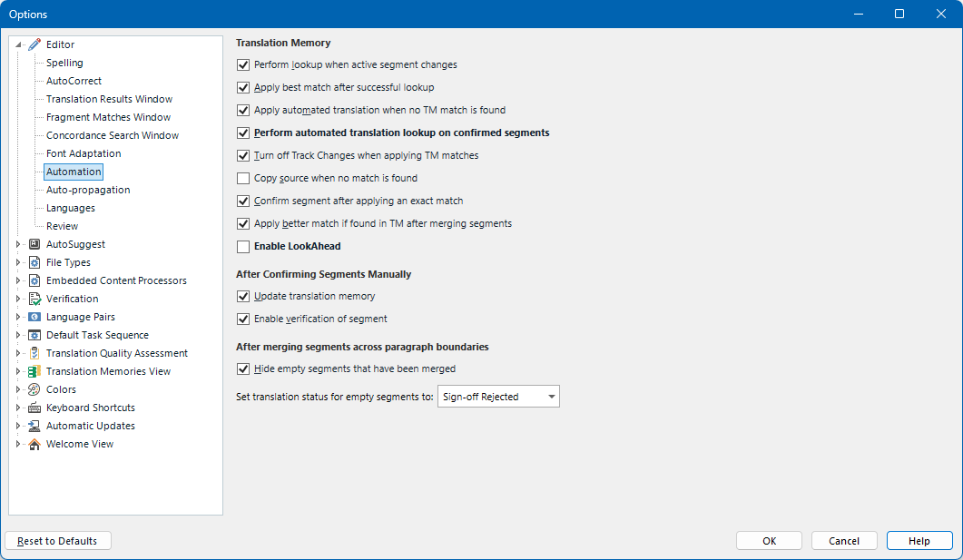Expand Translation Quality Assessment node arrow

18,353
